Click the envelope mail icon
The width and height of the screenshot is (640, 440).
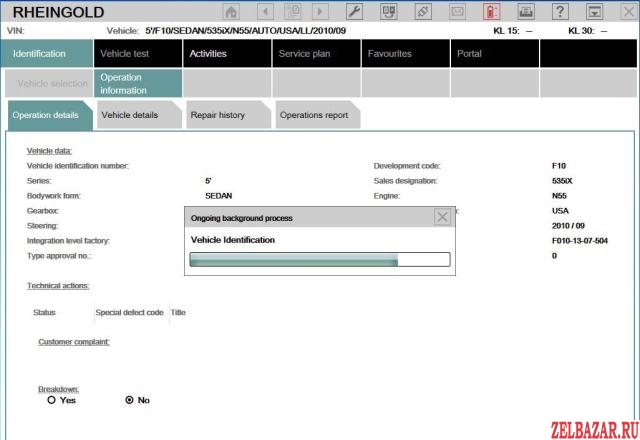pyautogui.click(x=457, y=11)
